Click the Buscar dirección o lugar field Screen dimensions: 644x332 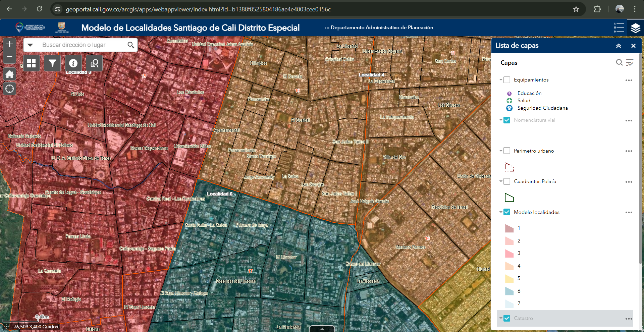(x=80, y=45)
